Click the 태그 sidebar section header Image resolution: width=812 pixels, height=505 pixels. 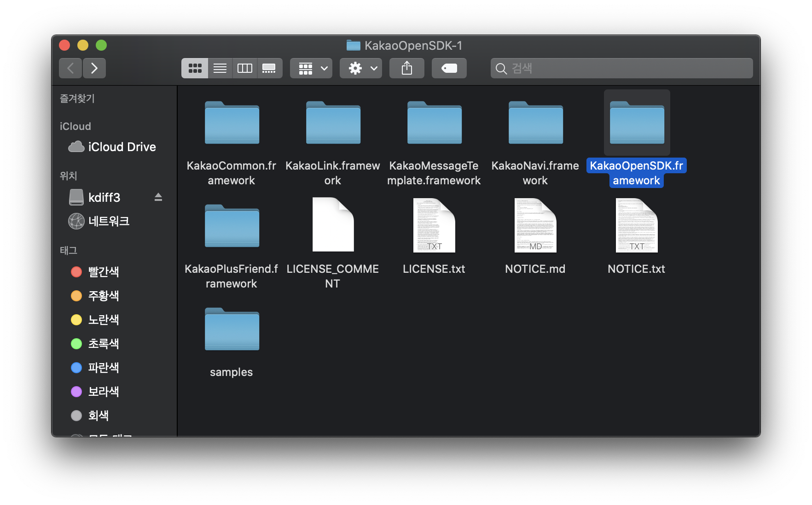(69, 251)
